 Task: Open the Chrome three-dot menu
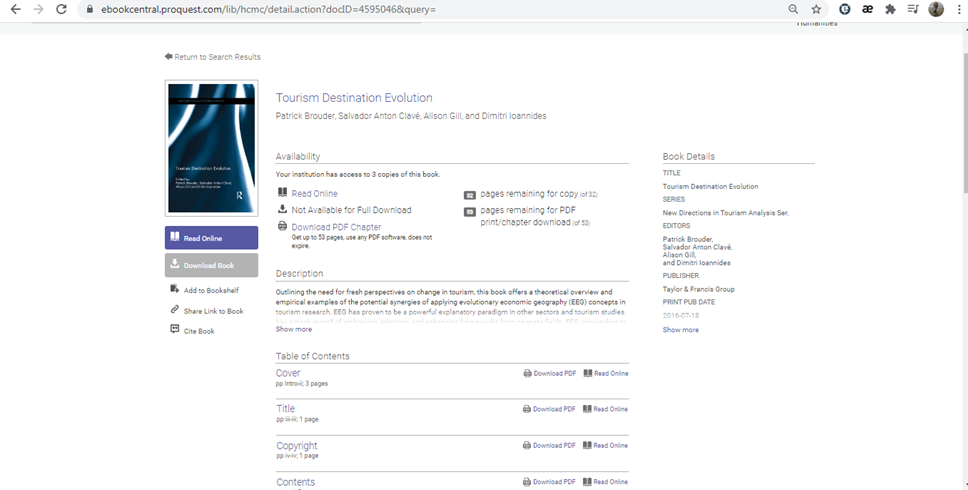pos(959,9)
